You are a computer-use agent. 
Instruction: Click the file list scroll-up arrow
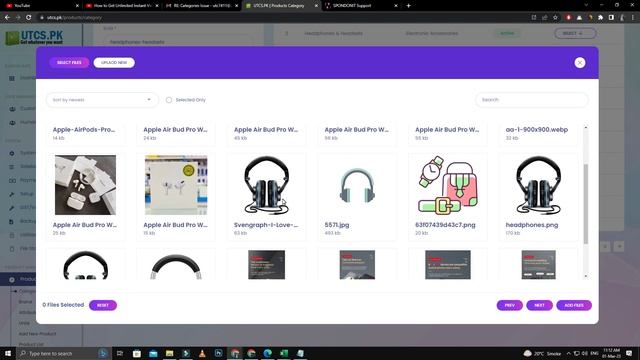(x=586, y=128)
